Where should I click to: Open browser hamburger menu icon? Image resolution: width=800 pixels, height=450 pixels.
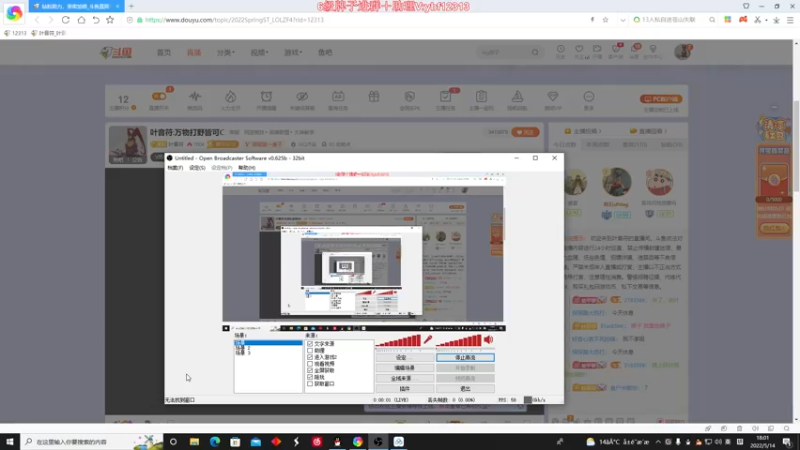pyautogui.click(x=790, y=20)
